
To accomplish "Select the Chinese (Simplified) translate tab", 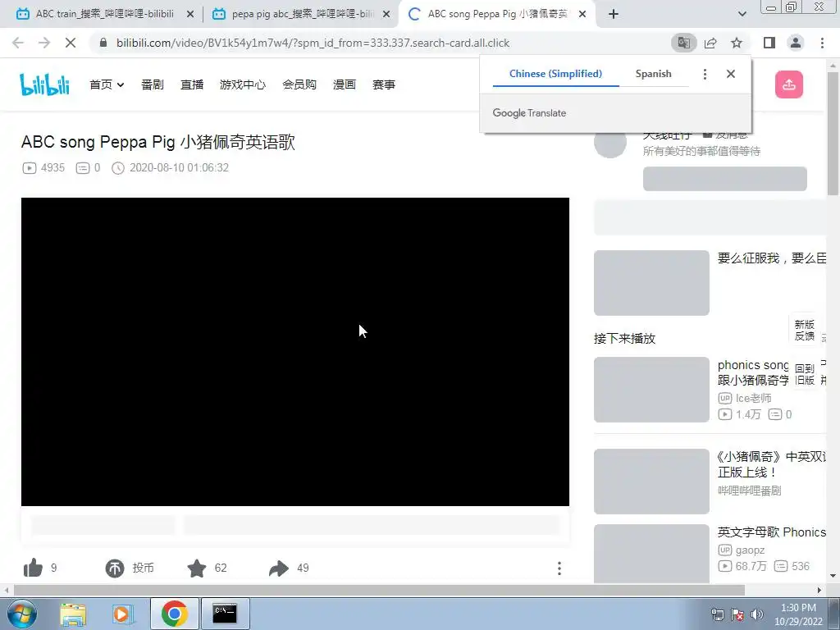I will click(555, 74).
